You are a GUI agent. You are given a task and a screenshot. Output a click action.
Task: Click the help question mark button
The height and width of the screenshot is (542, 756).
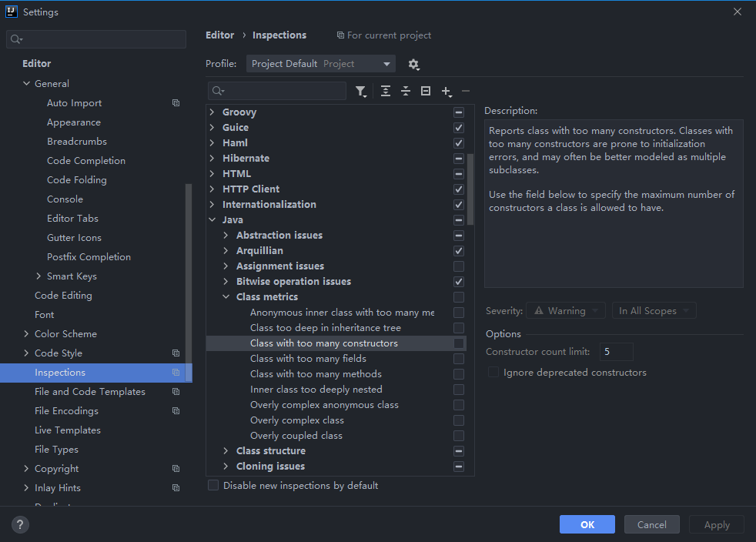(21, 525)
